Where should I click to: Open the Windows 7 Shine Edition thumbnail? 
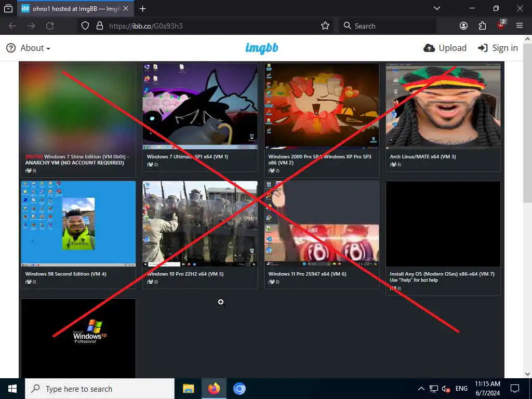(78, 106)
